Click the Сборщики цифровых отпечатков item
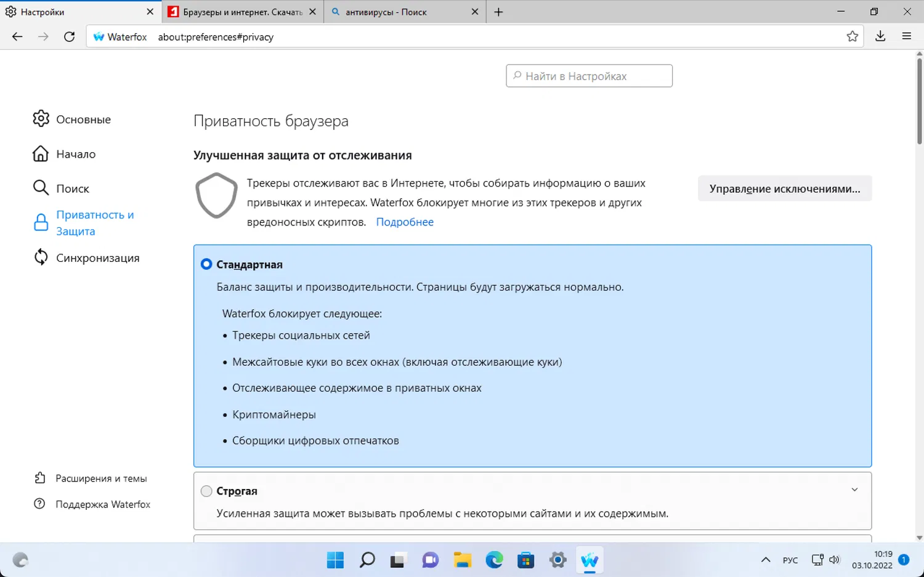 [x=315, y=441]
